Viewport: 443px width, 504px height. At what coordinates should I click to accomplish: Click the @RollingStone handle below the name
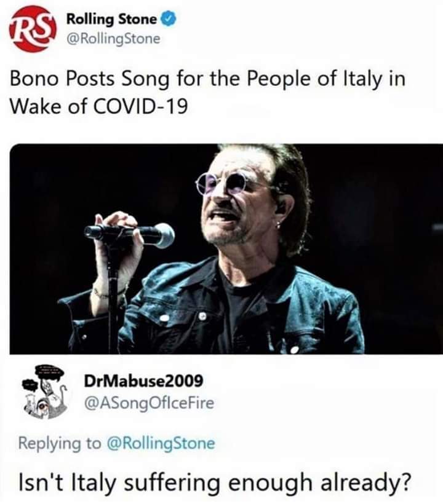pos(113,39)
